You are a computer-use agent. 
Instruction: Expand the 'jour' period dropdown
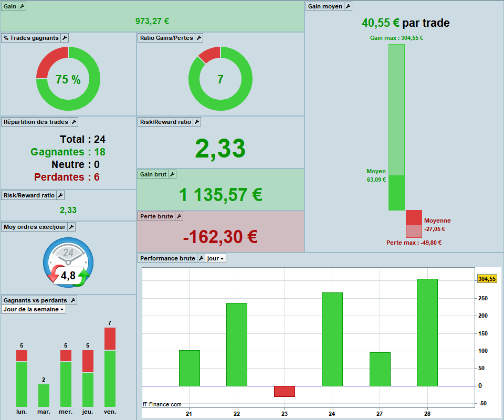215,258
